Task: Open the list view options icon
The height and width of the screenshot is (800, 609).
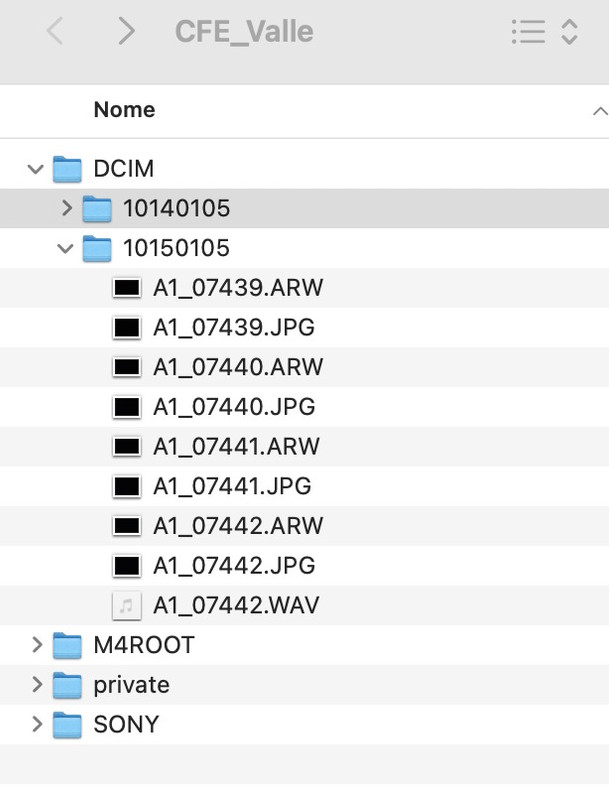Action: point(528,32)
